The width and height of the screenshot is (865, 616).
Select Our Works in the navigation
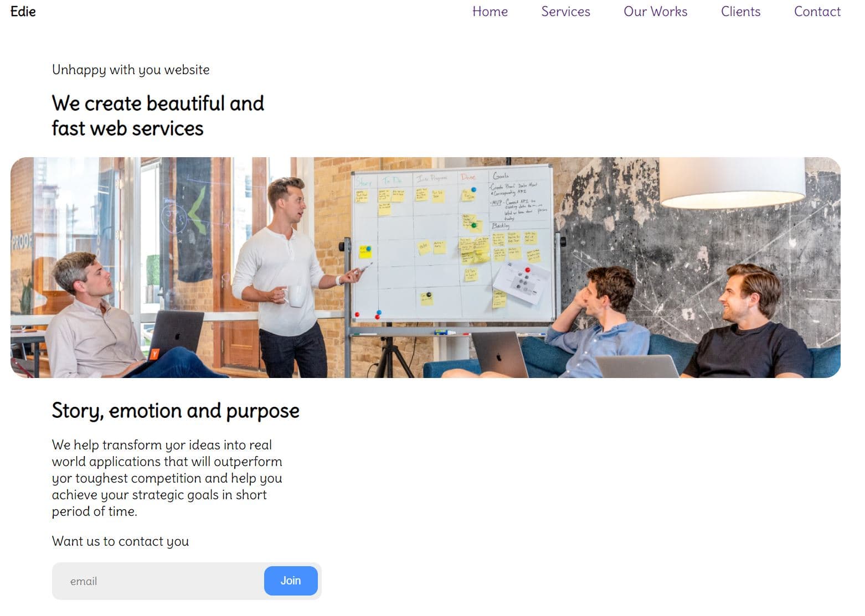click(x=655, y=12)
